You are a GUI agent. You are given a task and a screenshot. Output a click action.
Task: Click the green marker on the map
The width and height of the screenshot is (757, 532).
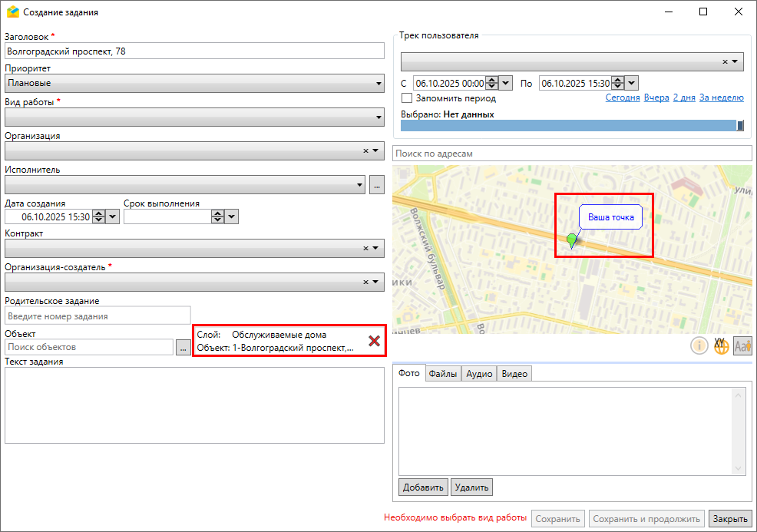click(571, 241)
